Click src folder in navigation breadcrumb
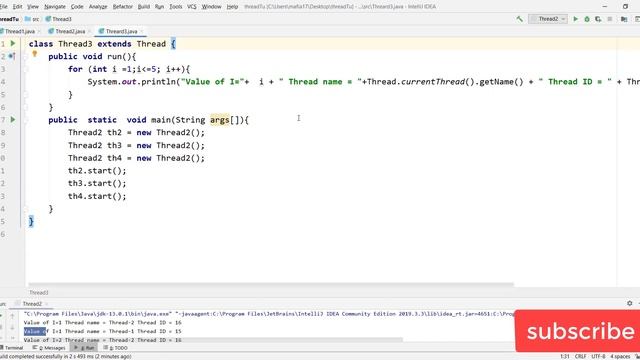This screenshot has height=360, width=640. click(32, 19)
